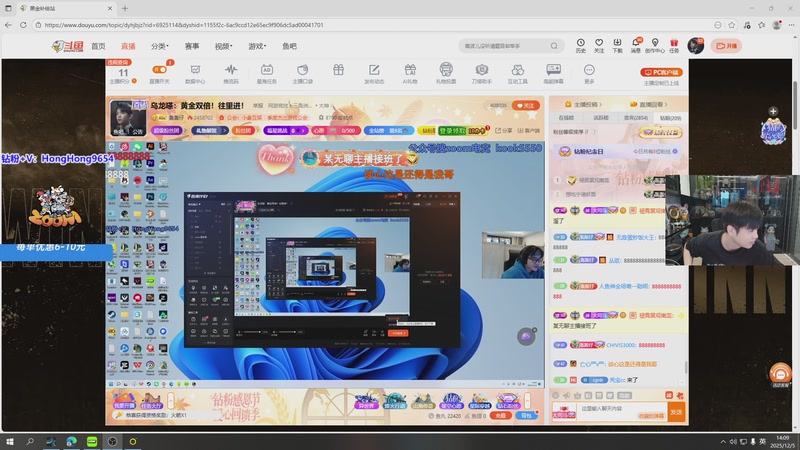Click the orange 发送 send button
The image size is (800, 450).
tap(677, 412)
